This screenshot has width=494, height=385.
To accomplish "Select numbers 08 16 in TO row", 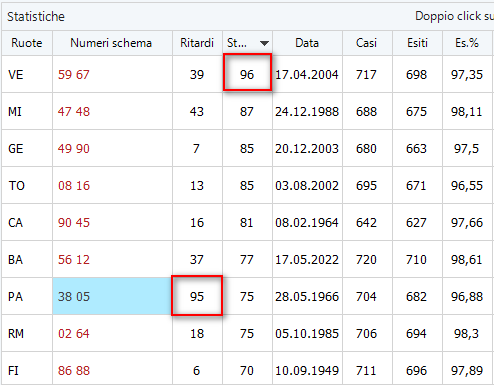I will (74, 185).
